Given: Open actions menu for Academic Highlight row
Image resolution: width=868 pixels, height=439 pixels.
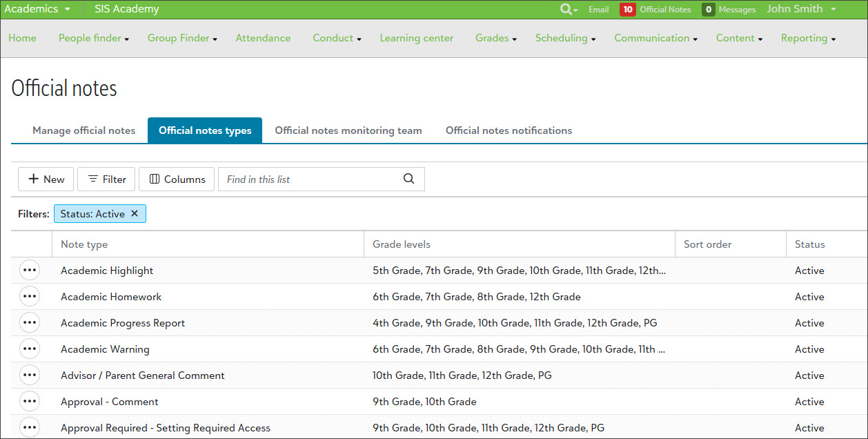Looking at the screenshot, I should (x=30, y=271).
